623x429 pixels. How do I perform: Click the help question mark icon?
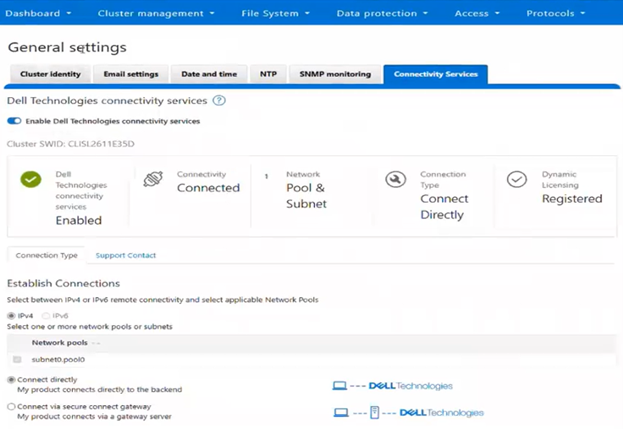click(x=219, y=101)
